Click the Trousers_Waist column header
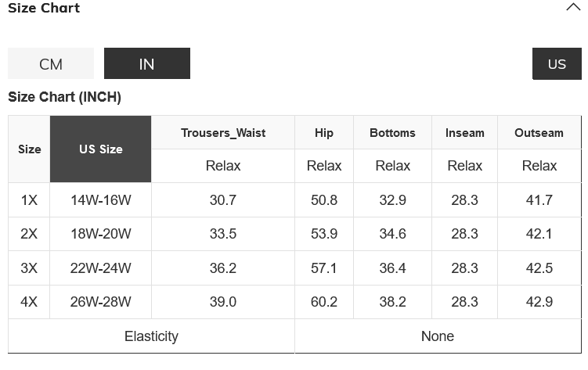 pos(223,133)
